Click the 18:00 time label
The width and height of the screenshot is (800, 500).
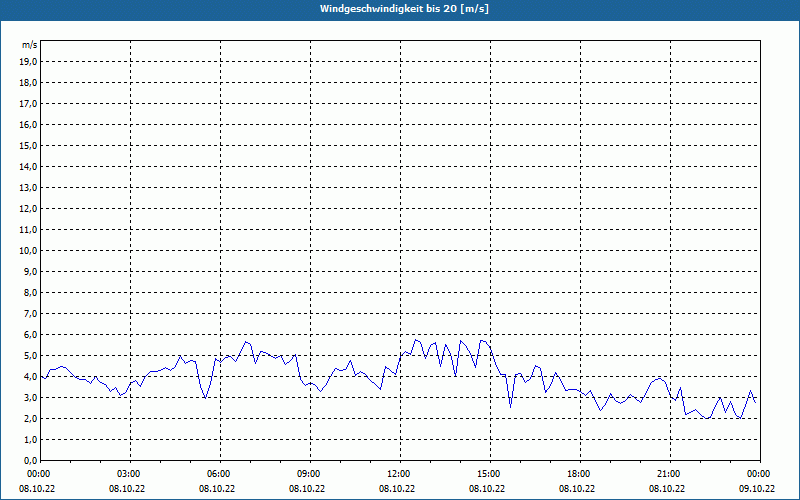click(581, 474)
